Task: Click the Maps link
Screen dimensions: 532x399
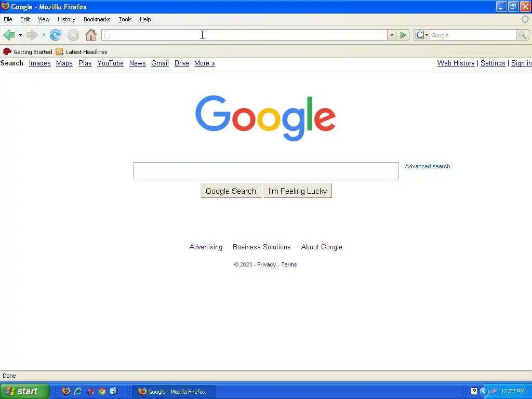Action: (x=64, y=63)
